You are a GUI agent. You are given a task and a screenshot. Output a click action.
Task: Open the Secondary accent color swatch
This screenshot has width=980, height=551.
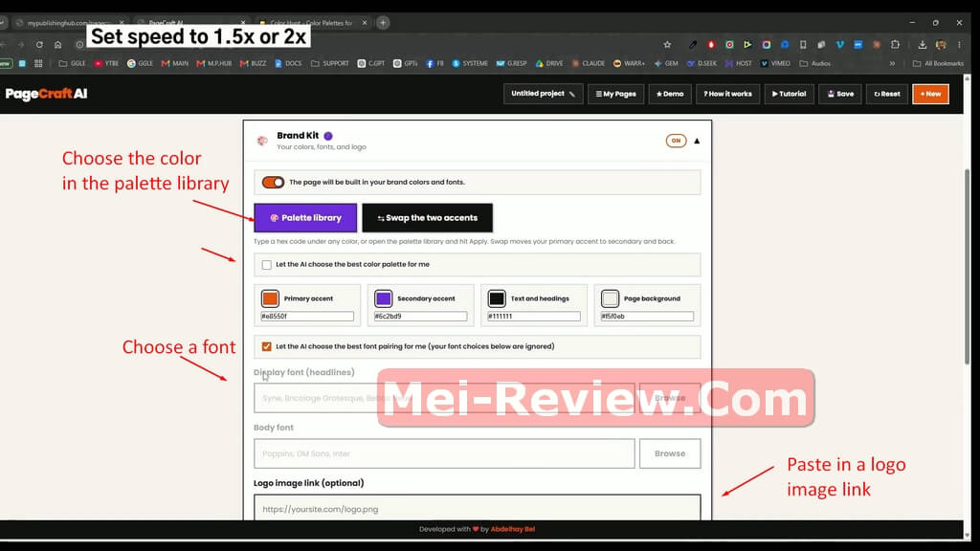(383, 298)
